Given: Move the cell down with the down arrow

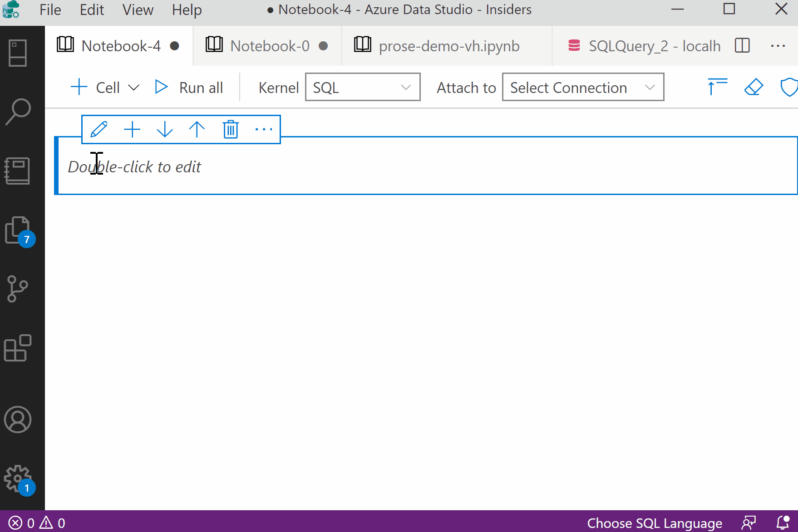Looking at the screenshot, I should coord(165,129).
